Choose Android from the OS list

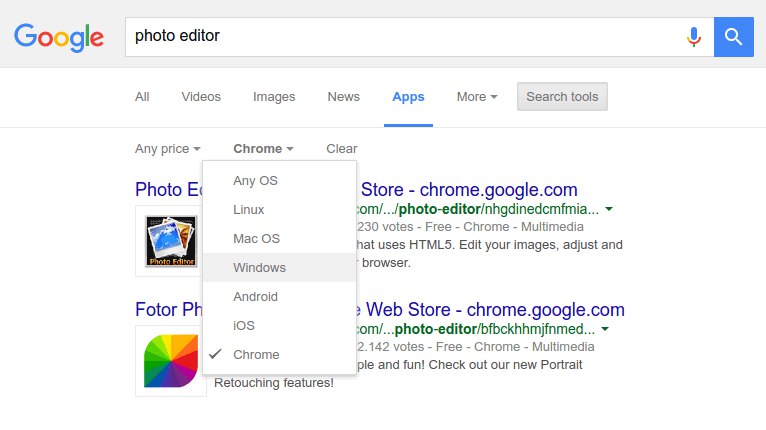tap(279, 296)
